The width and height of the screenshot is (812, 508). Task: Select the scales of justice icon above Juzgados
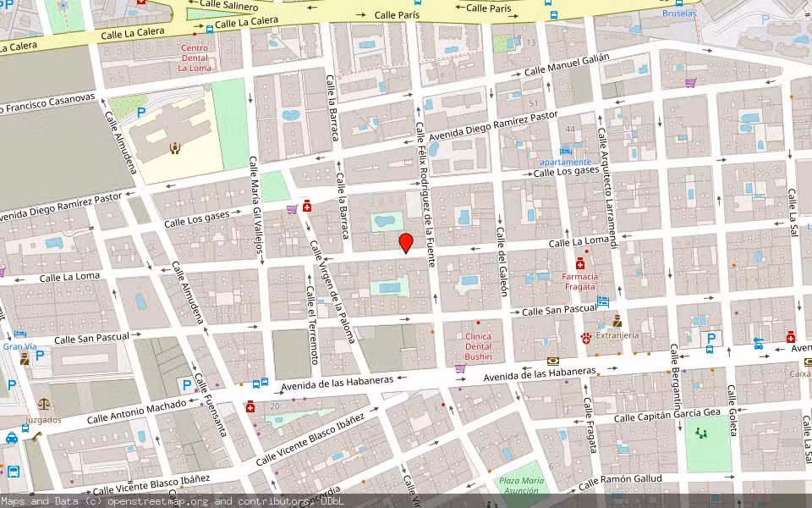pos(44,403)
